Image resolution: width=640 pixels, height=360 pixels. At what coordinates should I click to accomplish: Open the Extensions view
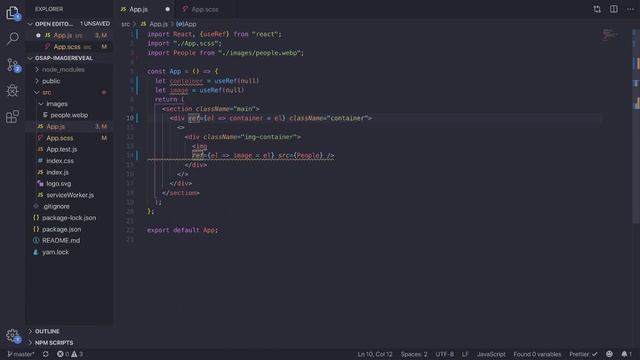tap(13, 117)
